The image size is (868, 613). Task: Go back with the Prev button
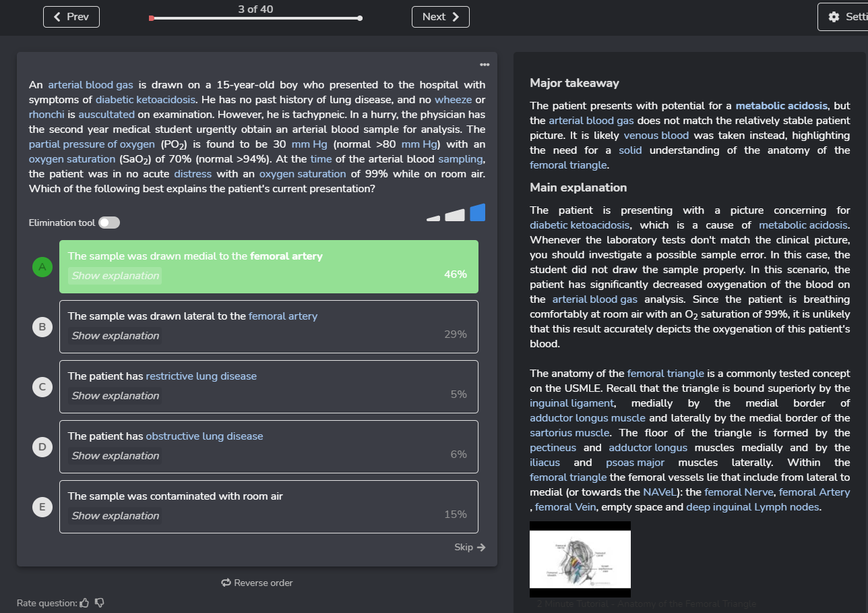[71, 17]
